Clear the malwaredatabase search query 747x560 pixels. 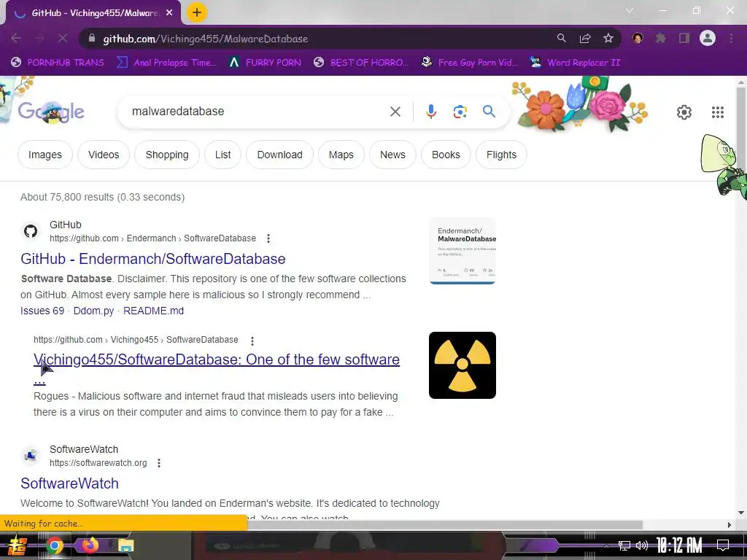click(x=395, y=112)
